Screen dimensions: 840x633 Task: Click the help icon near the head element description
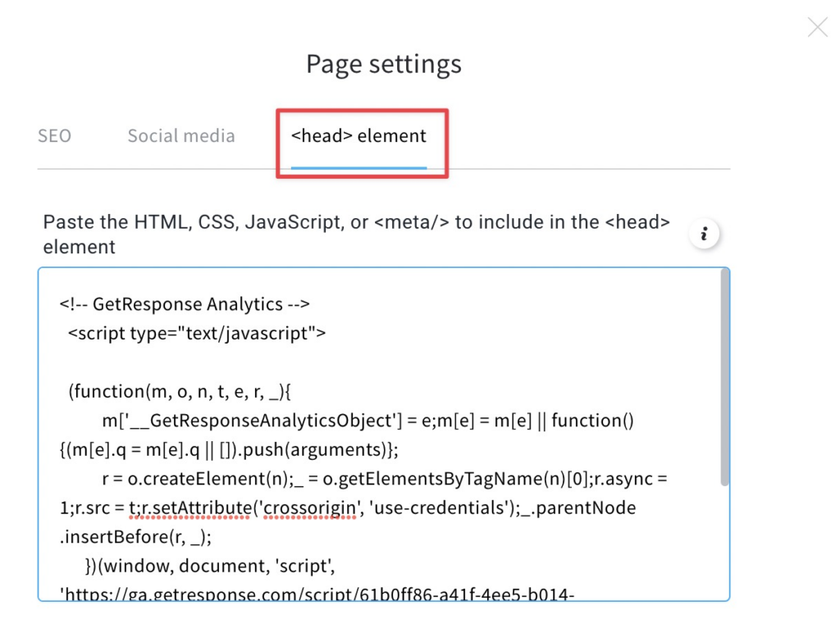click(x=704, y=234)
